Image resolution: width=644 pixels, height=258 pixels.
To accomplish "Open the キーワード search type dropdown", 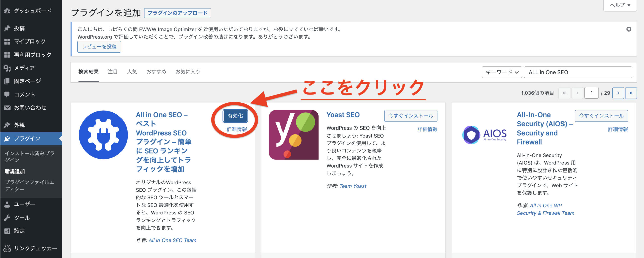I will pyautogui.click(x=502, y=72).
